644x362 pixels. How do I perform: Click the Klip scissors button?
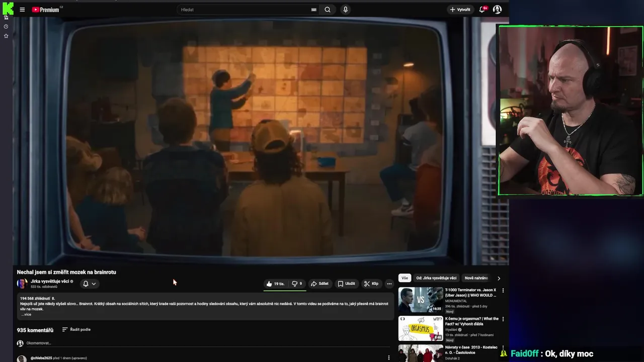click(x=371, y=284)
